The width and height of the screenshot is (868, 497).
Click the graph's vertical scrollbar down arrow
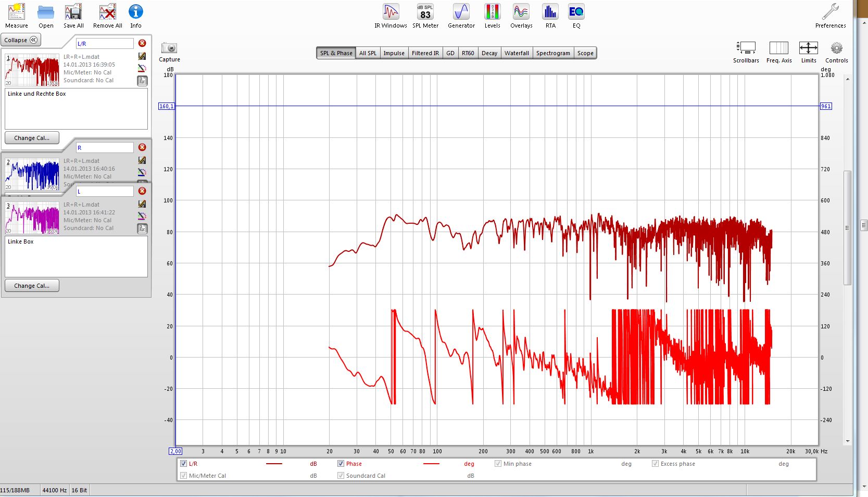tap(848, 441)
